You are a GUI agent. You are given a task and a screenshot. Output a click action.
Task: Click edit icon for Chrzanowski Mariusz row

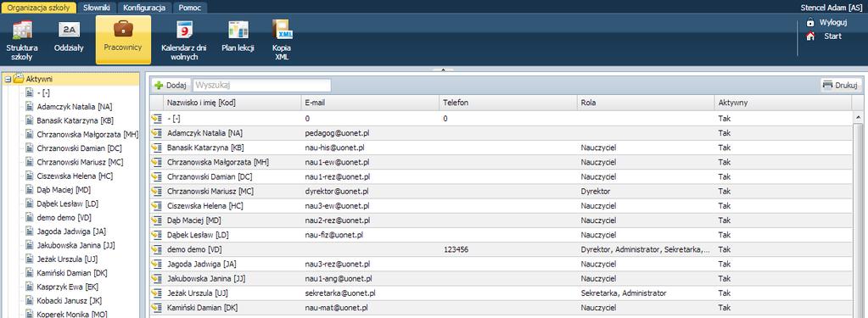click(156, 191)
